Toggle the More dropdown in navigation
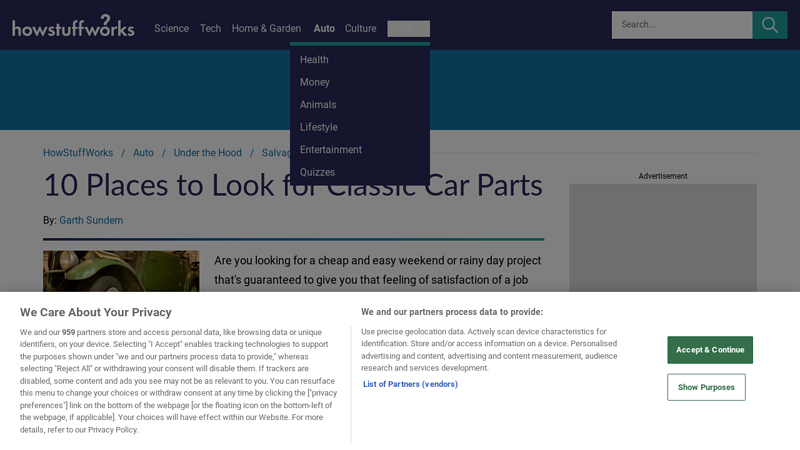This screenshot has height=450, width=800. tap(408, 29)
